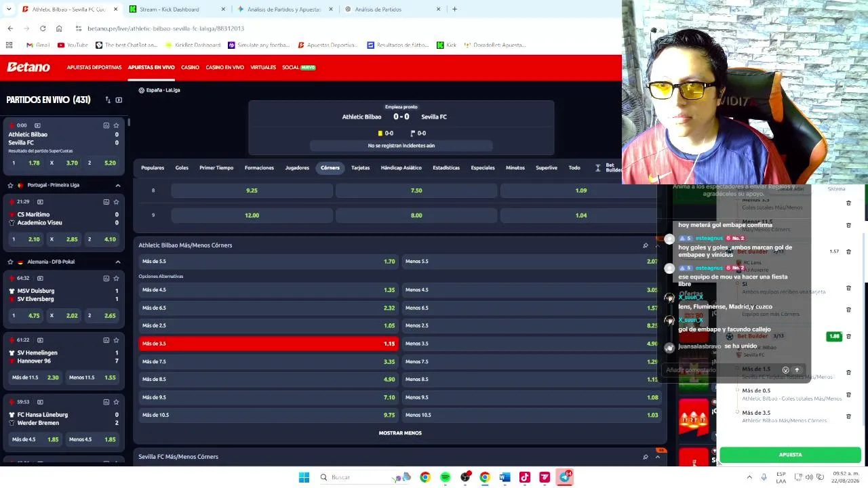Open the Populares market tab

(153, 167)
